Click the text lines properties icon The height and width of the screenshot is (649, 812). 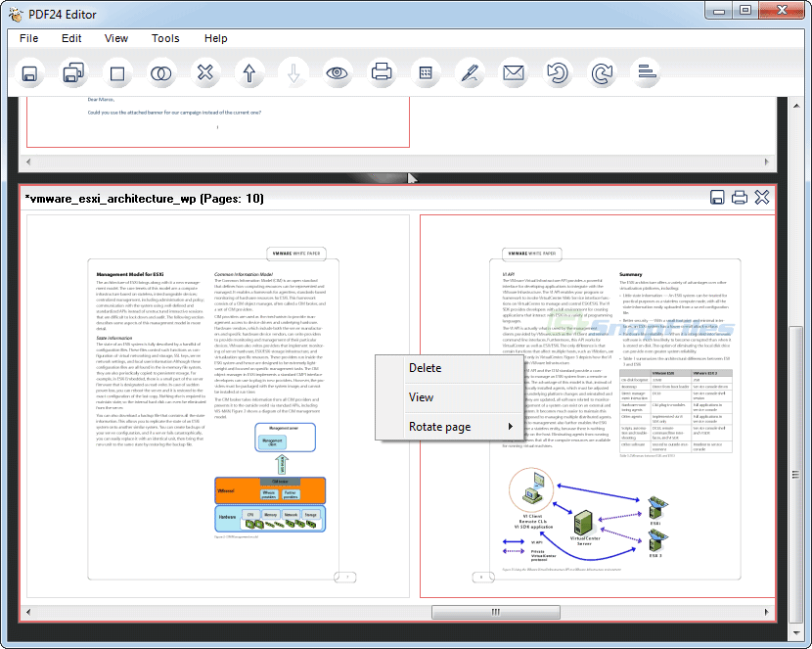coord(647,72)
